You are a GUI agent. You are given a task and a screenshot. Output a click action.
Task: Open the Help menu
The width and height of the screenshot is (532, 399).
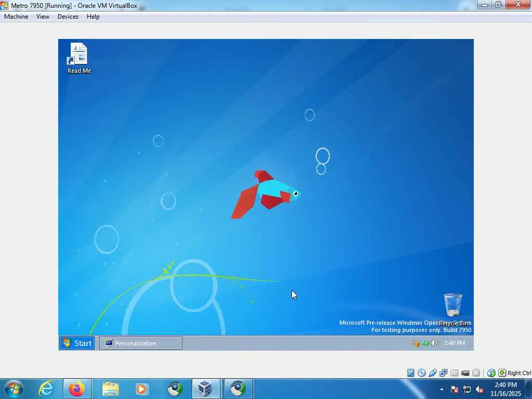(x=93, y=17)
